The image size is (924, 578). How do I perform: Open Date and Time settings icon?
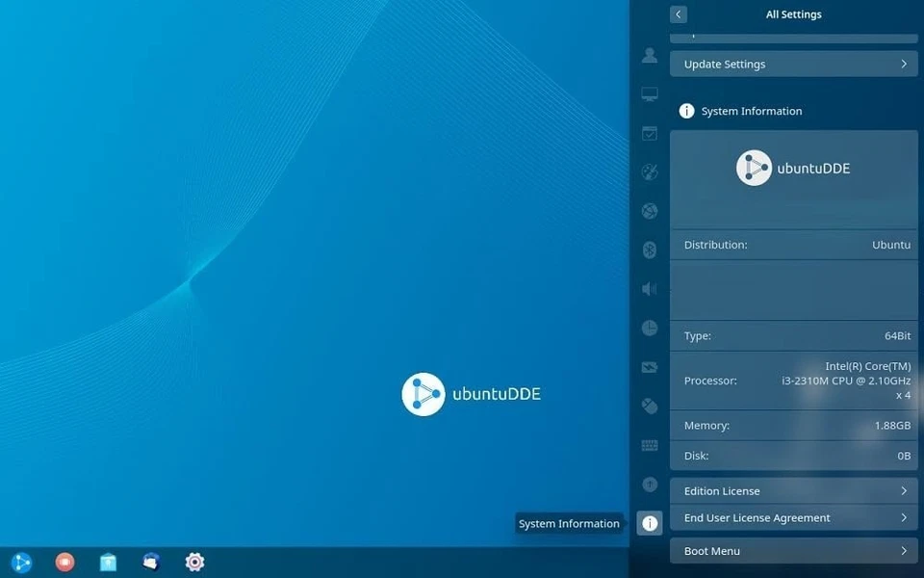[x=649, y=327]
